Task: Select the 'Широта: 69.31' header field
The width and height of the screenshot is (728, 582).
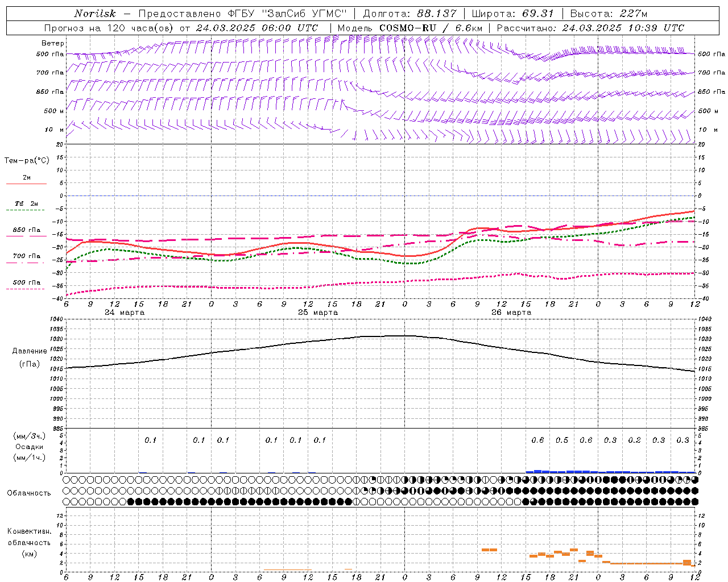Action: pyautogui.click(x=512, y=14)
